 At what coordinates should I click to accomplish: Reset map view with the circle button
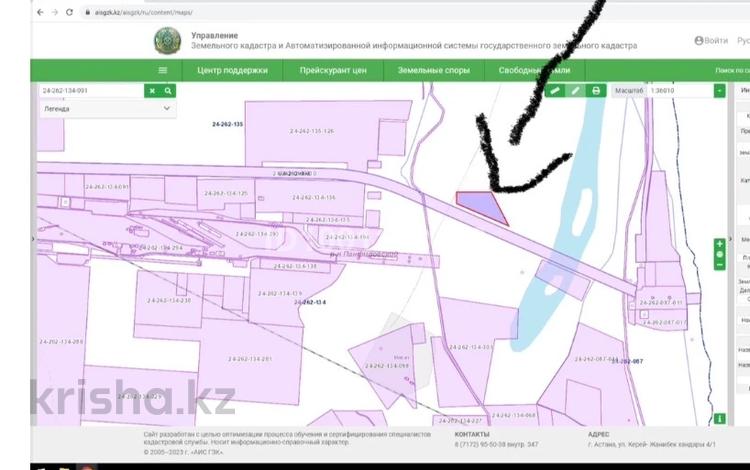point(720,255)
